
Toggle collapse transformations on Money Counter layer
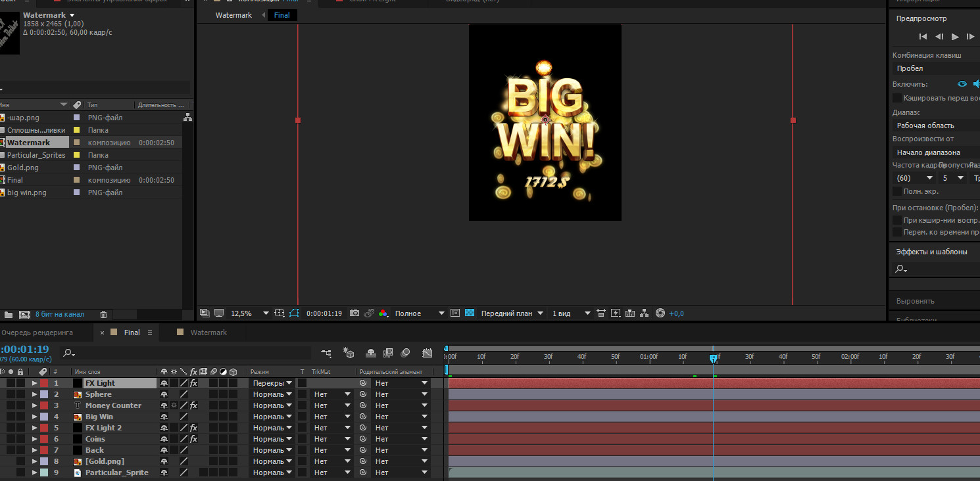point(174,405)
